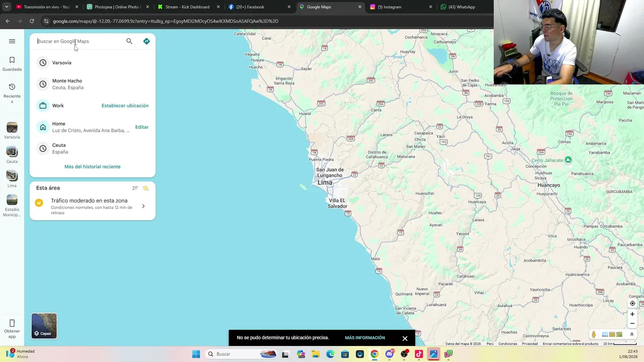
Task: Click Enviar comentarios sobre el producto
Action: pos(571,344)
